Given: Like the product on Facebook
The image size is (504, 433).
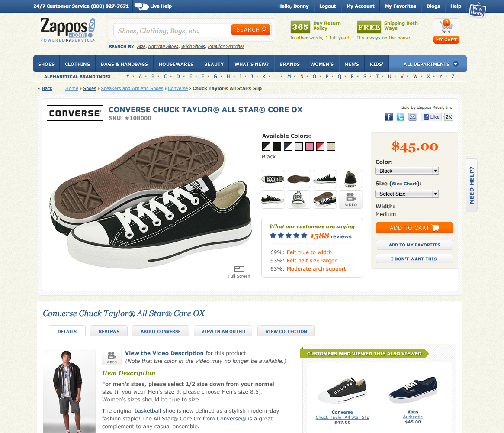Looking at the screenshot, I should pyautogui.click(x=431, y=117).
